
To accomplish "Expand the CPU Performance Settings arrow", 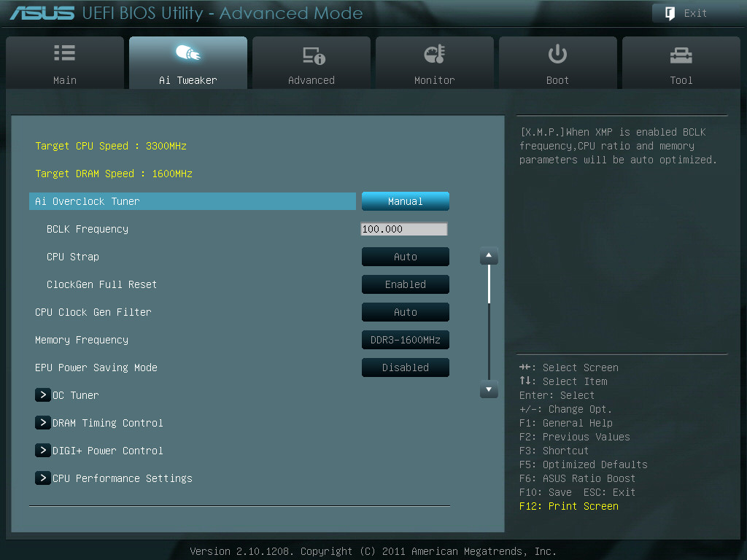I will [x=43, y=478].
